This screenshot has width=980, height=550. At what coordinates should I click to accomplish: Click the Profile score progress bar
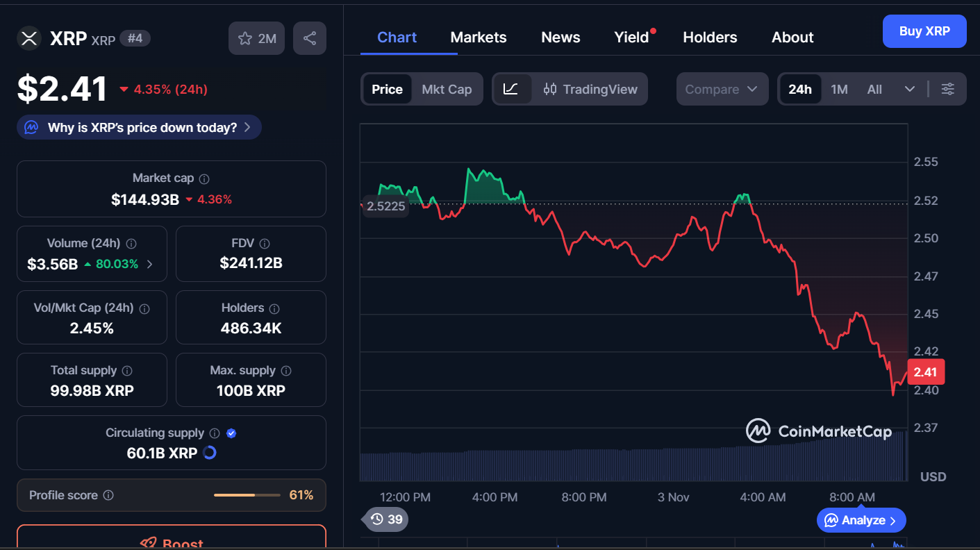pos(247,494)
